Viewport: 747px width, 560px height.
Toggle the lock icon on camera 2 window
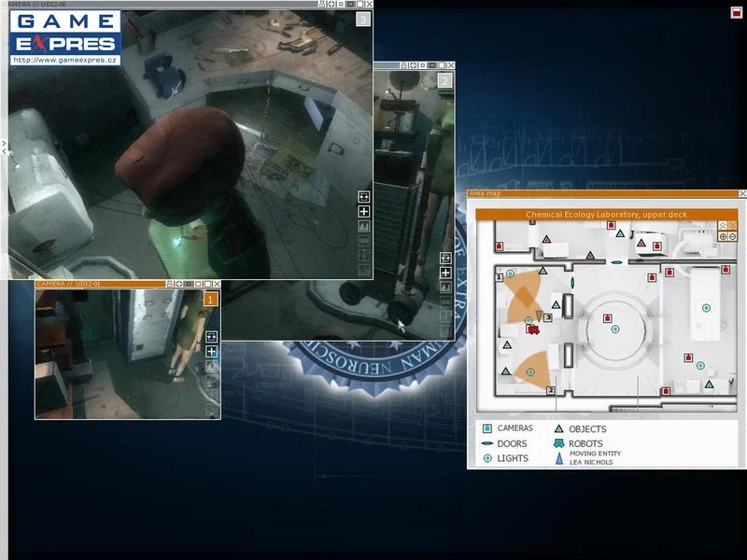[x=403, y=65]
